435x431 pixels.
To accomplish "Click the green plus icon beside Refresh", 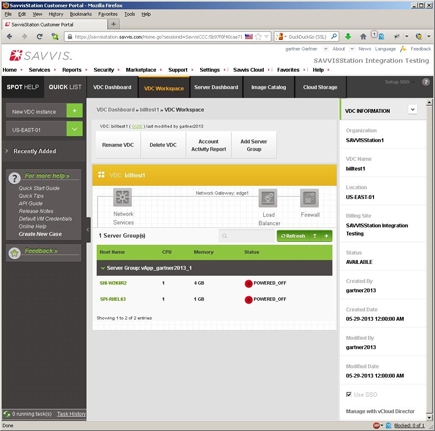I will [x=326, y=236].
